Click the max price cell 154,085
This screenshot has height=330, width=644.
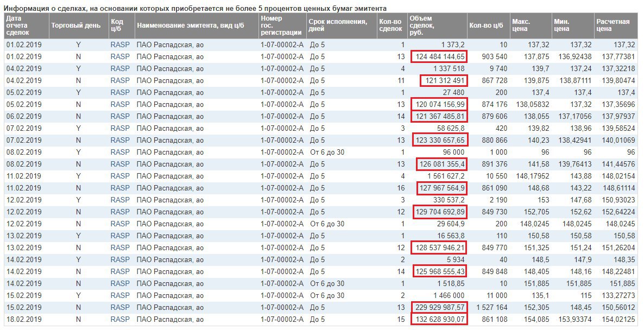[536, 319]
